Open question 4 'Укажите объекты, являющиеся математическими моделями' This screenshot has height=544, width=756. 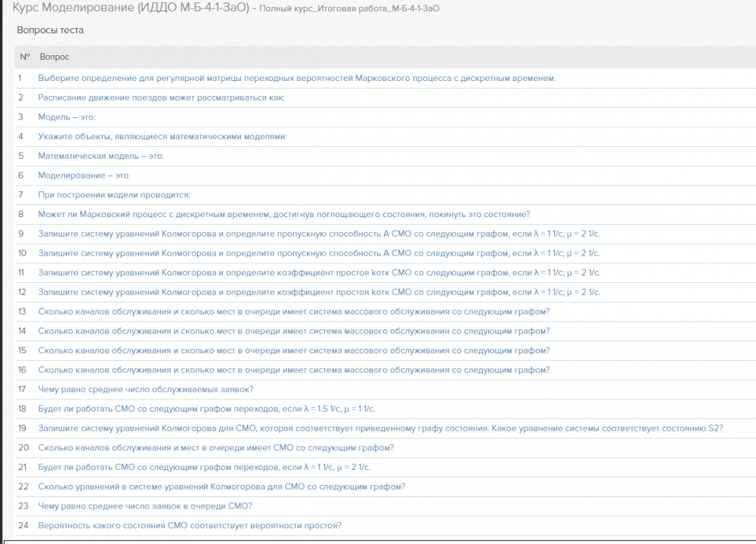point(163,137)
